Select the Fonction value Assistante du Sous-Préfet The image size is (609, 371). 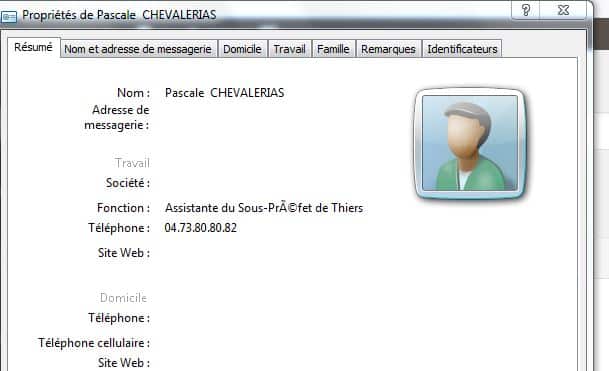click(x=264, y=208)
